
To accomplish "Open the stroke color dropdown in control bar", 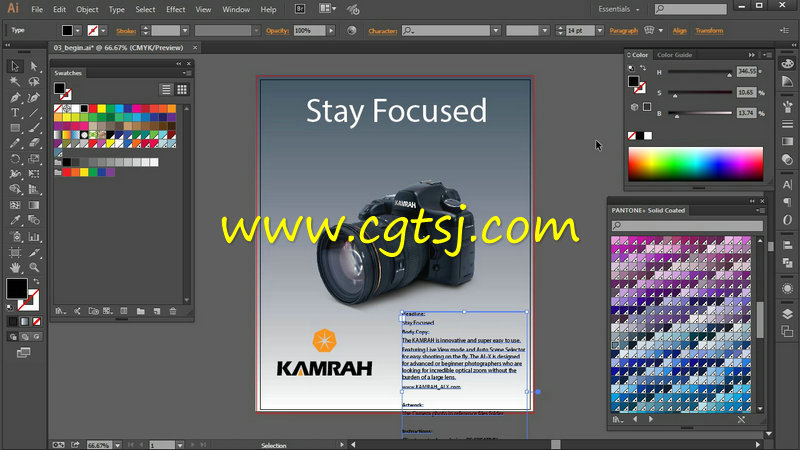I will click(x=104, y=31).
